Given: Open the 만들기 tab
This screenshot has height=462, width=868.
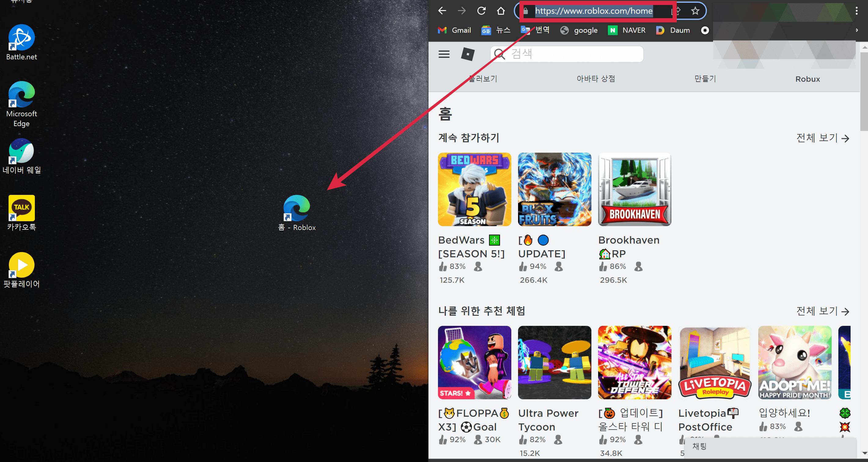Looking at the screenshot, I should (705, 79).
